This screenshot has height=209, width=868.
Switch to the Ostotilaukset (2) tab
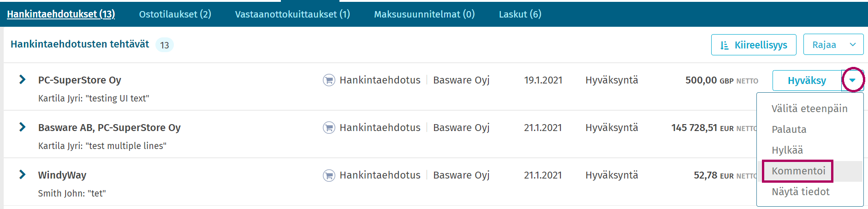[x=175, y=14]
